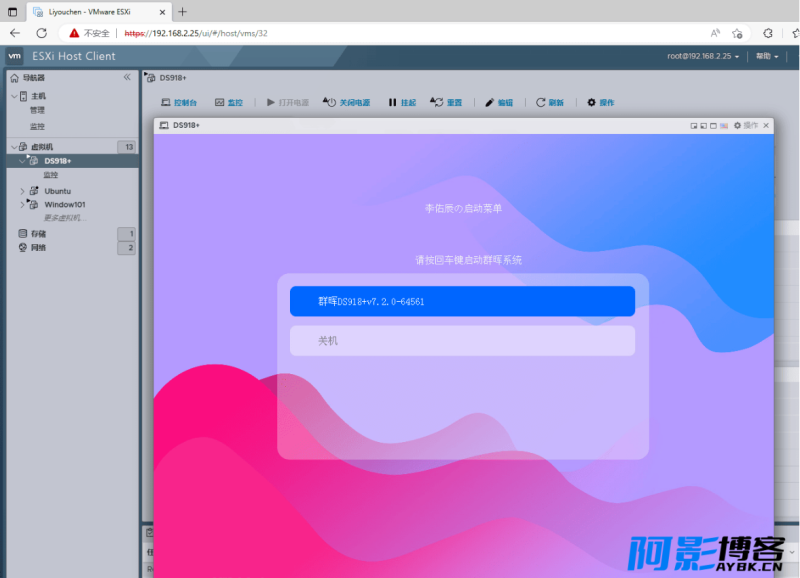800x578 pixels.
Task: Expand the Window101 VM tree node
Action: click(22, 204)
